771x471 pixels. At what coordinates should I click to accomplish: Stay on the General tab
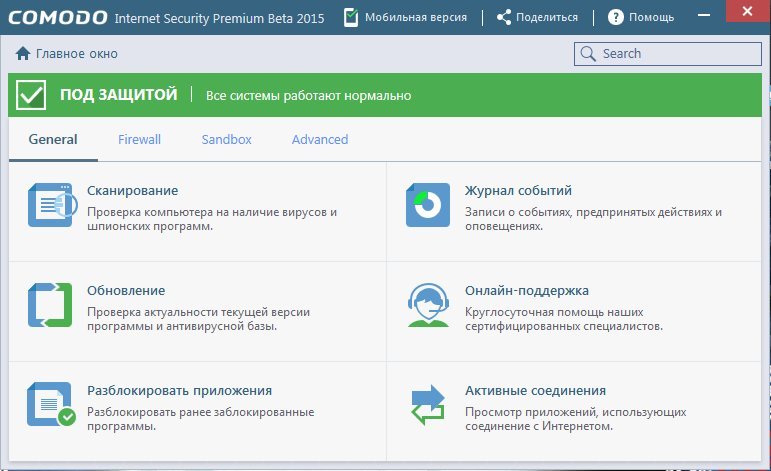(x=53, y=140)
